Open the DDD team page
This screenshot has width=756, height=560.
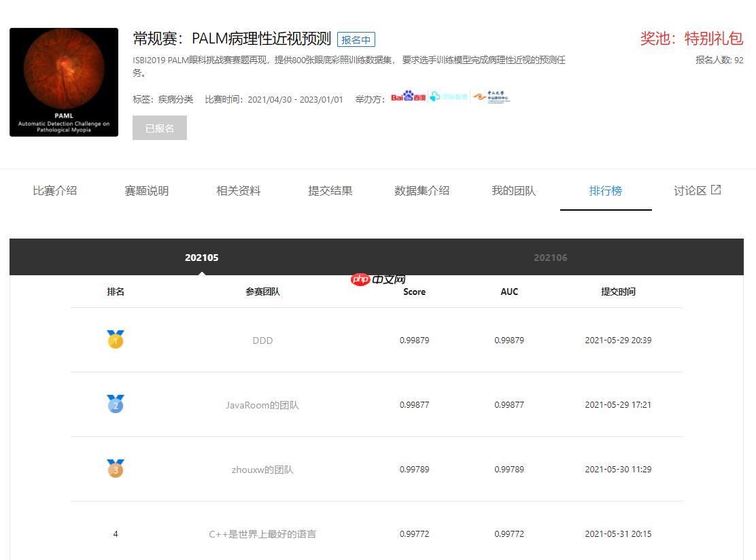262,340
